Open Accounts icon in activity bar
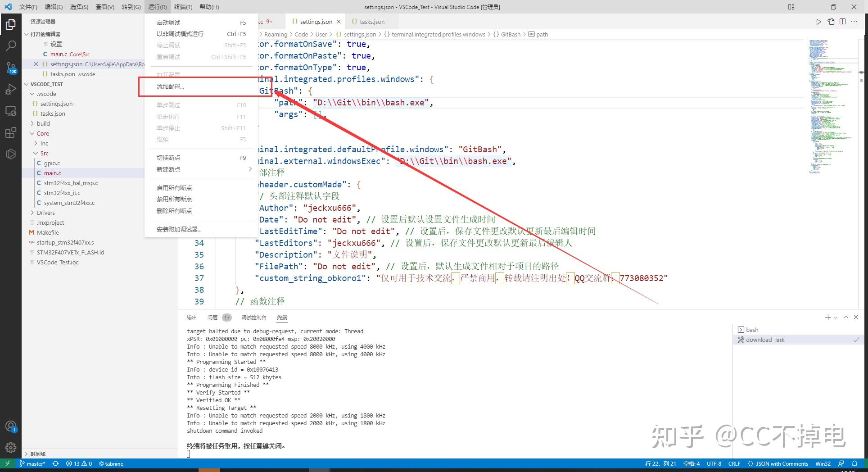This screenshot has height=472, width=868. click(x=11, y=426)
